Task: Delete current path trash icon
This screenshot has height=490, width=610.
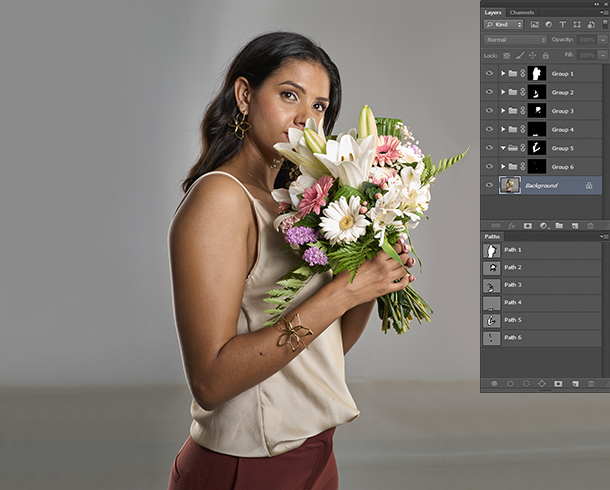Action: (591, 383)
